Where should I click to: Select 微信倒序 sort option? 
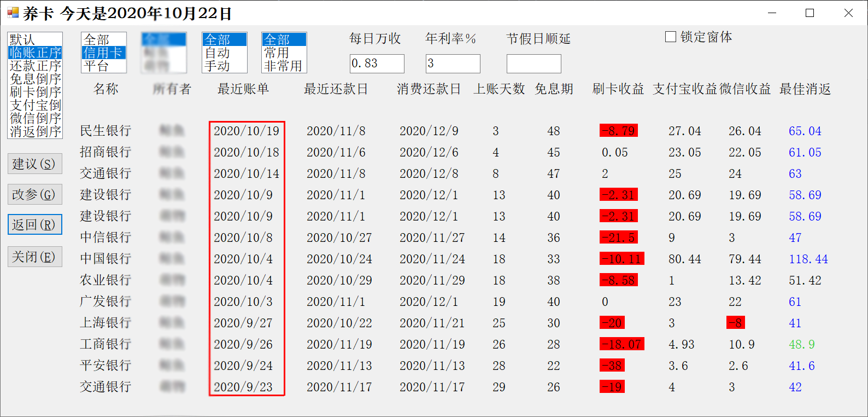pyautogui.click(x=35, y=118)
